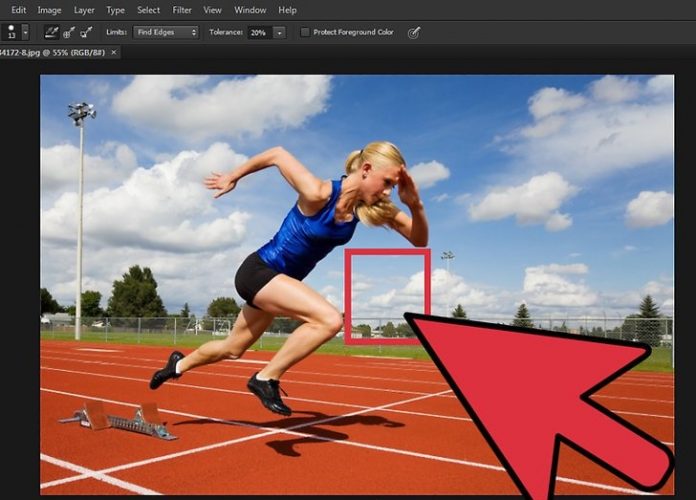Open the Type menu
Viewport: 696px width, 500px height.
115,10
